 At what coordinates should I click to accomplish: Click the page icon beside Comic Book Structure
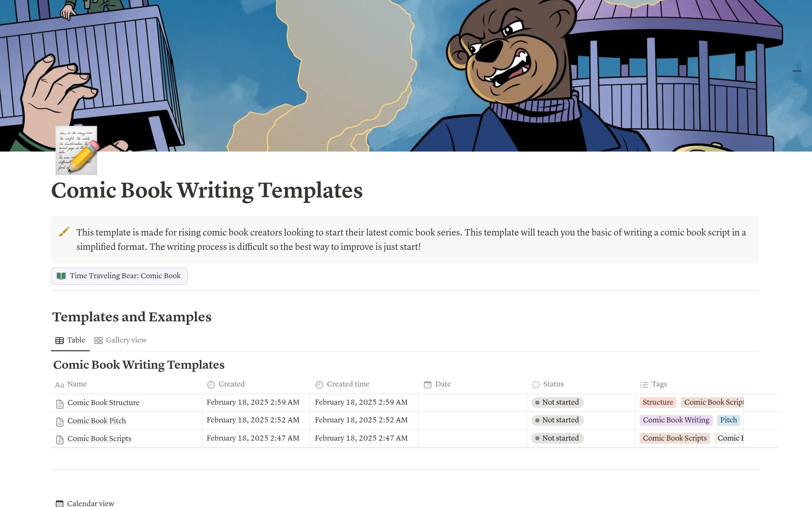(60, 403)
